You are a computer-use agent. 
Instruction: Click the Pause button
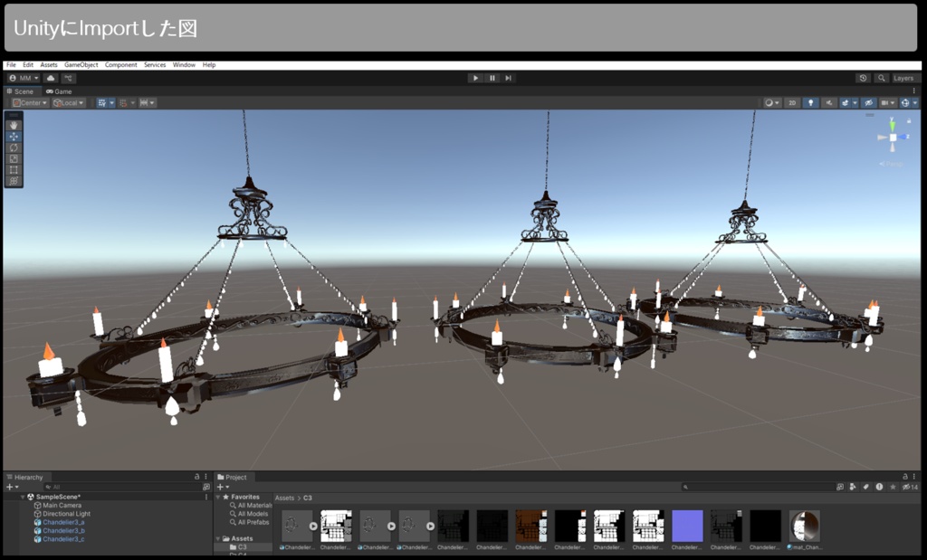(492, 78)
